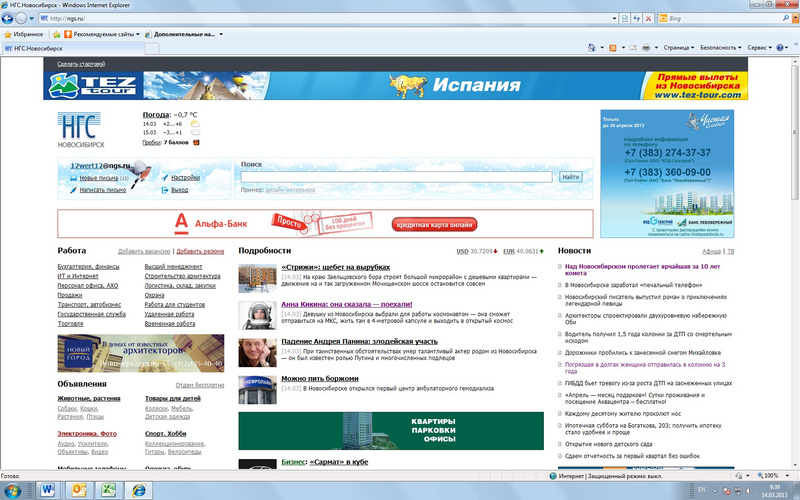
Task: Open Outlook from the taskbar
Action: click(79, 490)
